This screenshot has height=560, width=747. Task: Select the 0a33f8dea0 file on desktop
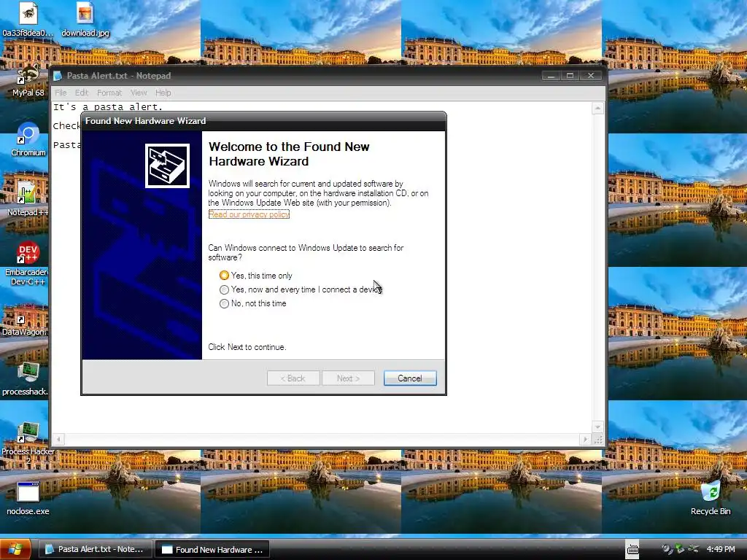(x=28, y=20)
